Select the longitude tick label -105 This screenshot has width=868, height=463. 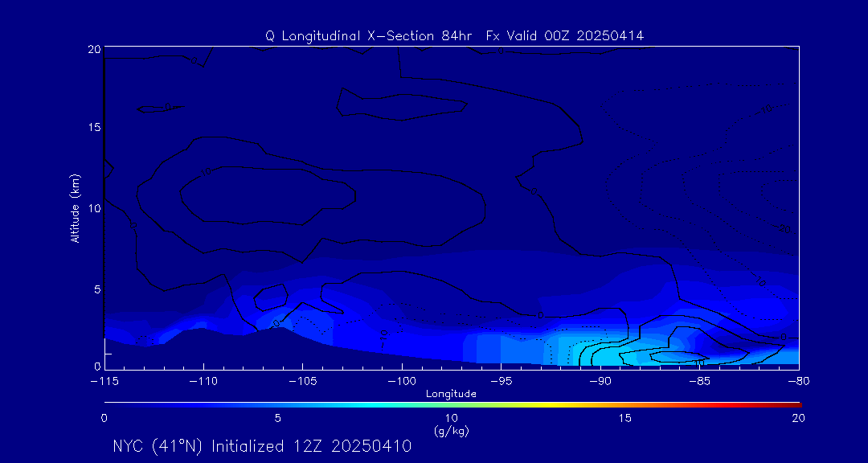(302, 382)
